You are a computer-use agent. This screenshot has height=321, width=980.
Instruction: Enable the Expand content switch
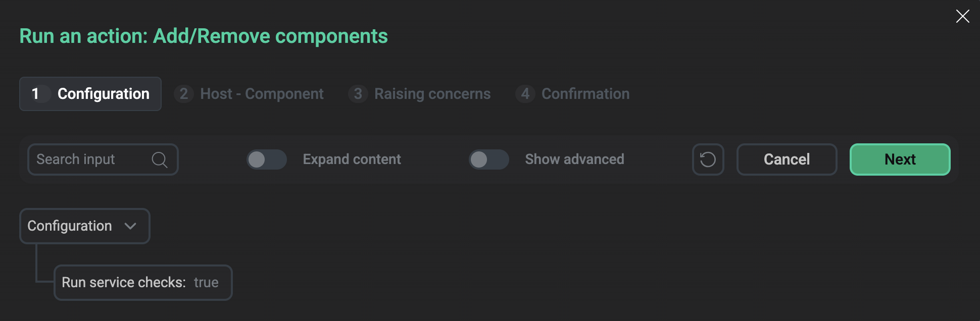(266, 159)
